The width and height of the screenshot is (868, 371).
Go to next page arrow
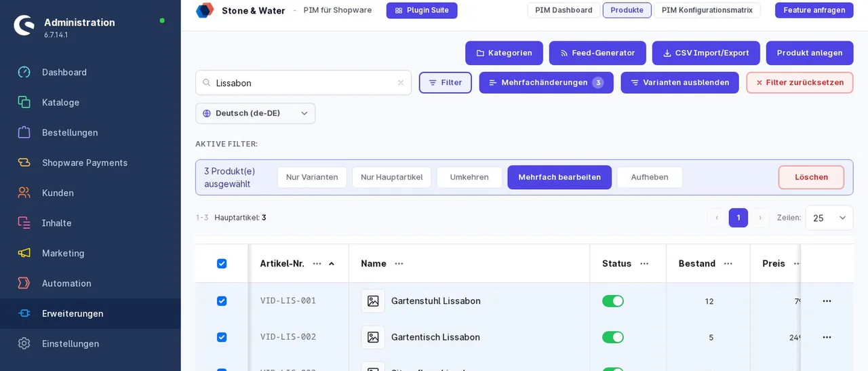760,218
